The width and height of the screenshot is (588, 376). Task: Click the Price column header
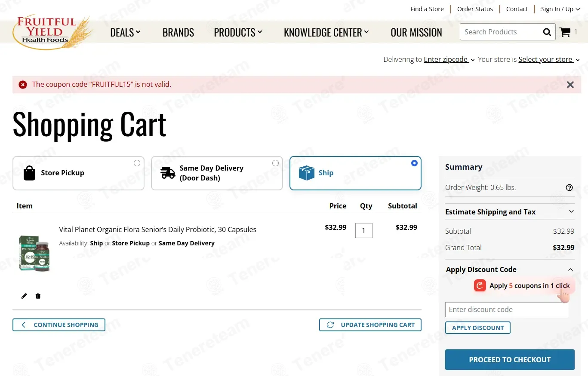click(x=338, y=206)
